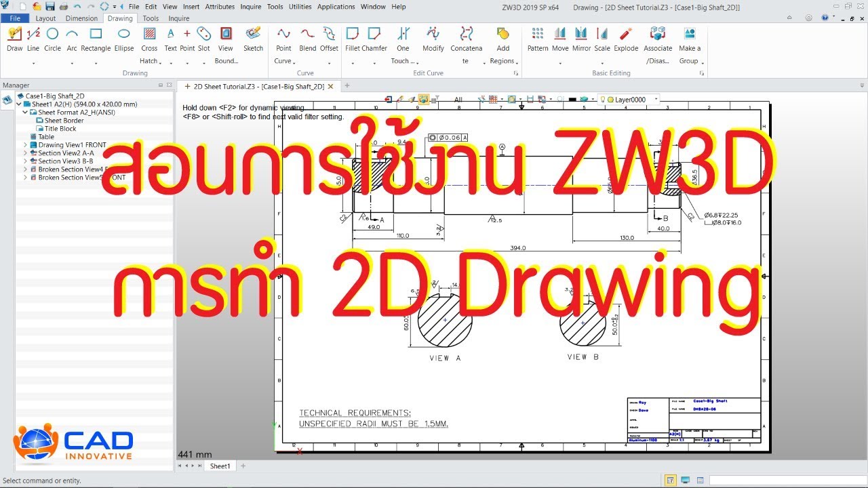The image size is (868, 488).
Task: Select the Offset curve tool
Action: coord(329,39)
